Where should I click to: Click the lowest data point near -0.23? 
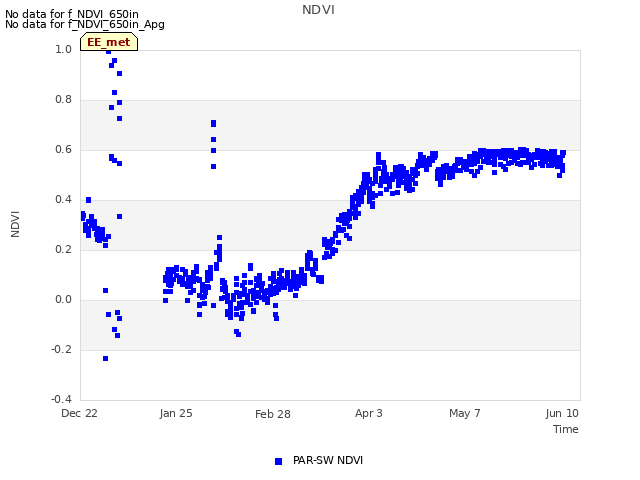click(105, 358)
